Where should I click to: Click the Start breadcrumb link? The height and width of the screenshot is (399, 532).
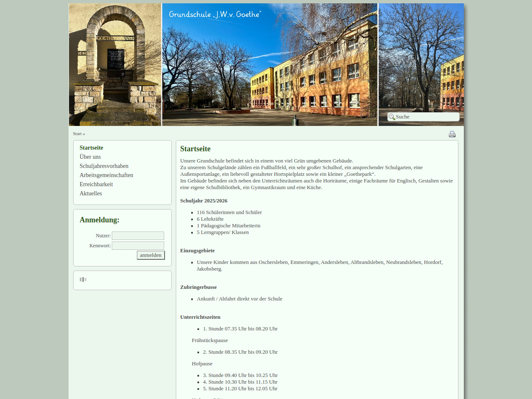click(77, 134)
